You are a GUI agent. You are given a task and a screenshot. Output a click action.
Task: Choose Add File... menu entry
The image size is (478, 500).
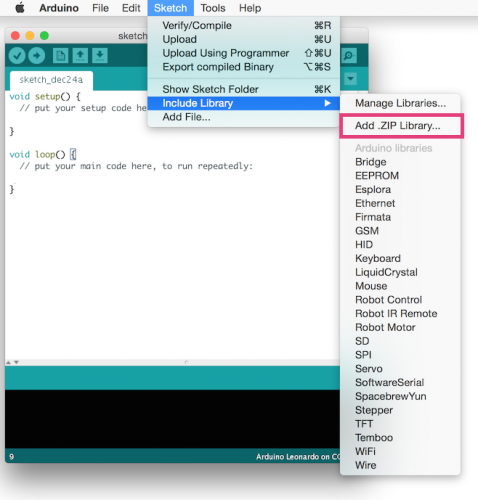(x=244, y=117)
